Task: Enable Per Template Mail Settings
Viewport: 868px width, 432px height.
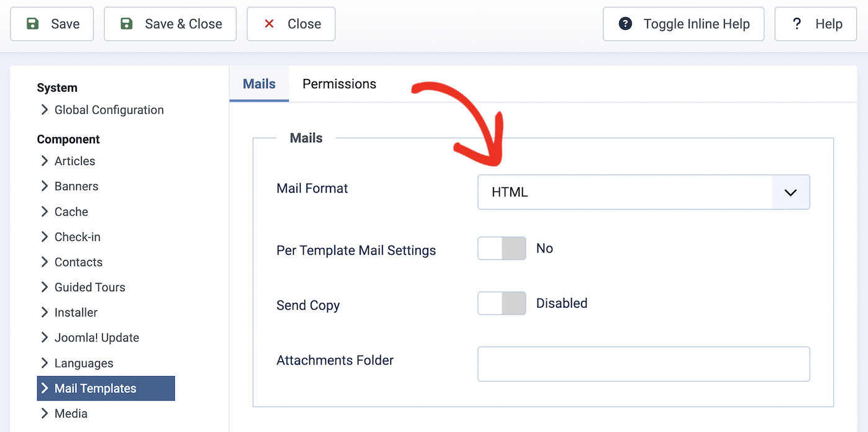Action: [x=502, y=248]
